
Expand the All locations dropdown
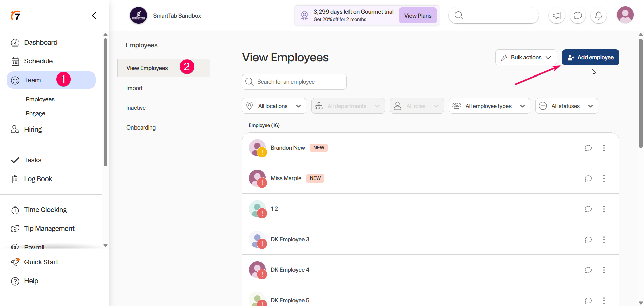coord(274,106)
